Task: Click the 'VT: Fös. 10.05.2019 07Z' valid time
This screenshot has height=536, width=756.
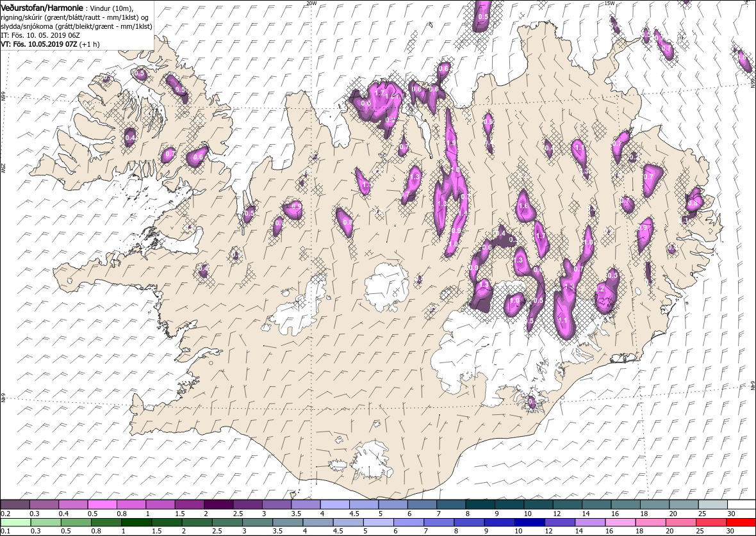Action: 39,44
